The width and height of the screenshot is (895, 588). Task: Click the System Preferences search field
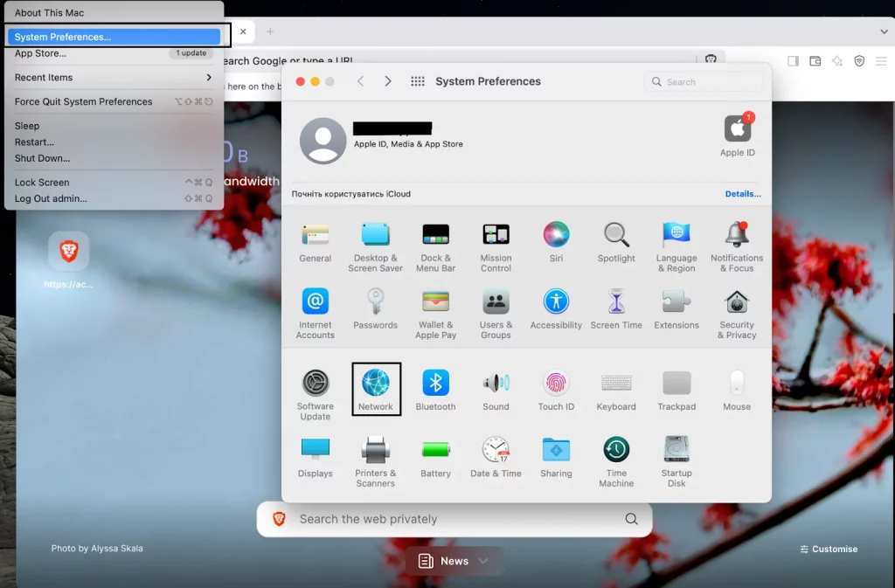click(704, 81)
